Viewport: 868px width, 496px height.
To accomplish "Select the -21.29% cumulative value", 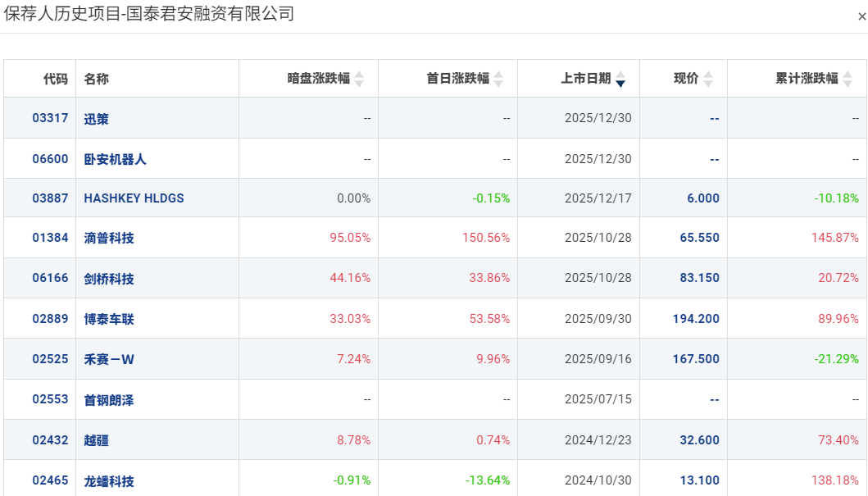I will pyautogui.click(x=837, y=359).
